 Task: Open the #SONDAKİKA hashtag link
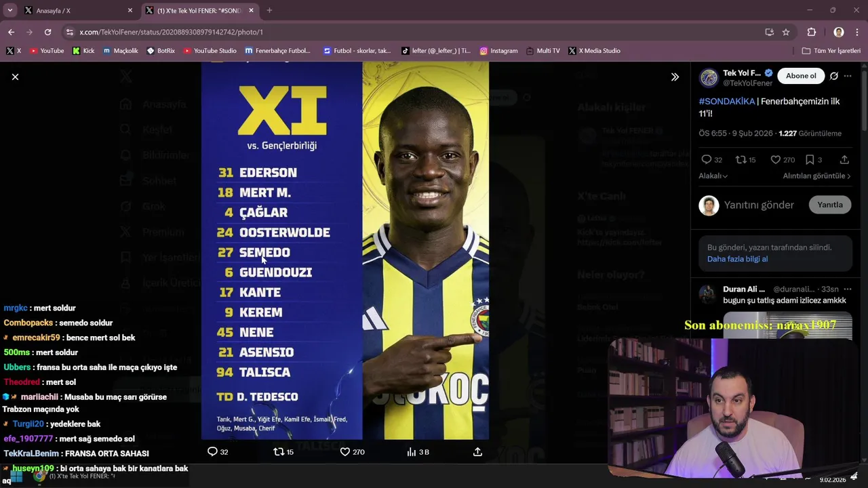tap(727, 101)
